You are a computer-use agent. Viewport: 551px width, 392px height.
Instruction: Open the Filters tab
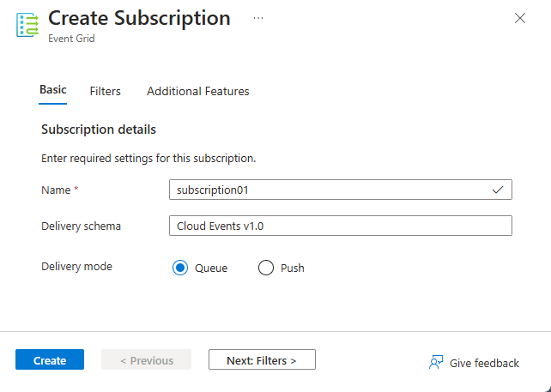[x=105, y=91]
